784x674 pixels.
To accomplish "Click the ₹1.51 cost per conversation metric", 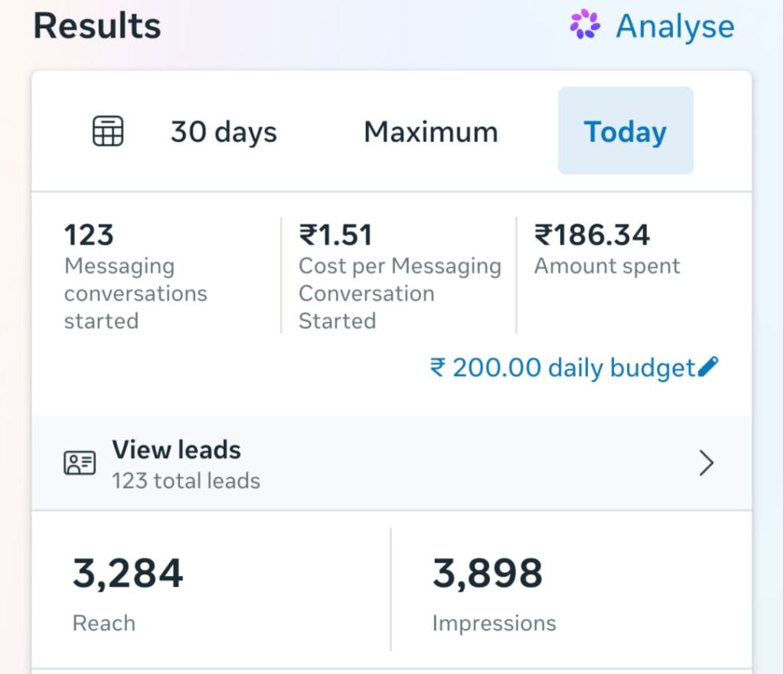I will tap(400, 276).
